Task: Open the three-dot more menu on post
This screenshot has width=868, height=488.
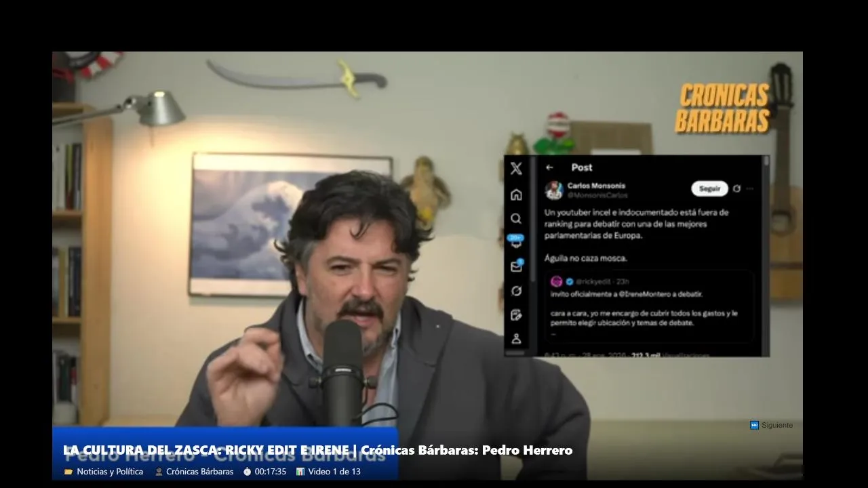Action: coord(750,188)
